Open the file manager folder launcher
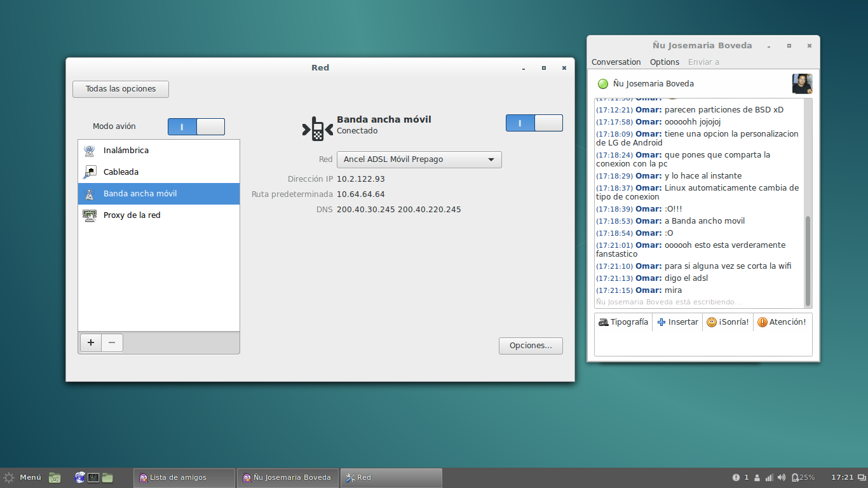868x488 pixels. (x=107, y=477)
